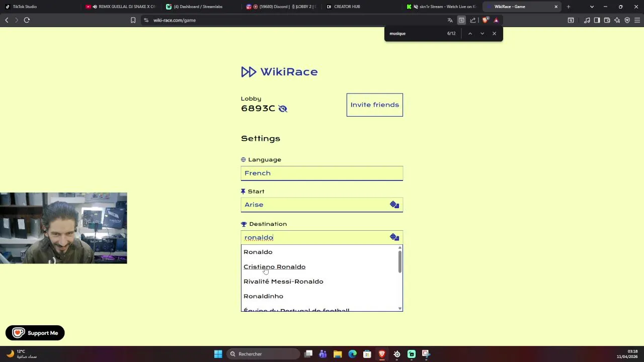The height and width of the screenshot is (362, 644).
Task: Open the Language dropdown showing French
Action: point(322,173)
